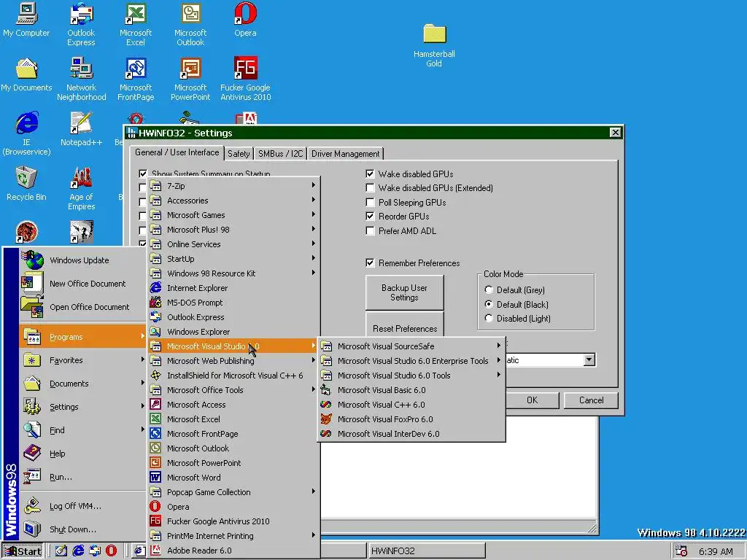Enable Poll Sleeping GPUs checkbox
The height and width of the screenshot is (560, 747).
(370, 203)
